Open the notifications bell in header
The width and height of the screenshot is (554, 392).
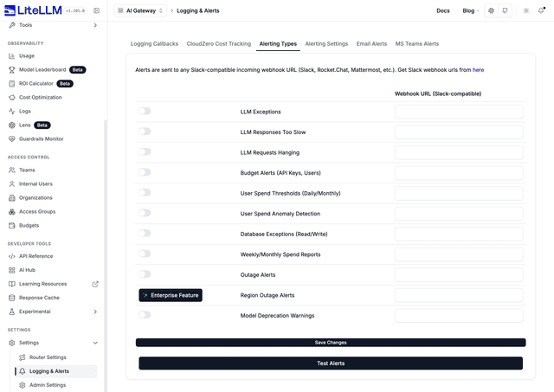tap(541, 10)
